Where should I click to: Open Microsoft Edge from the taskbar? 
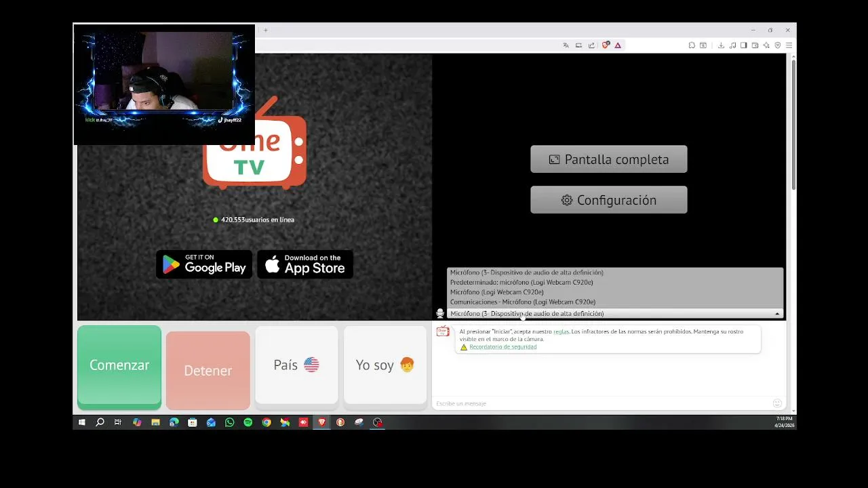click(x=174, y=422)
